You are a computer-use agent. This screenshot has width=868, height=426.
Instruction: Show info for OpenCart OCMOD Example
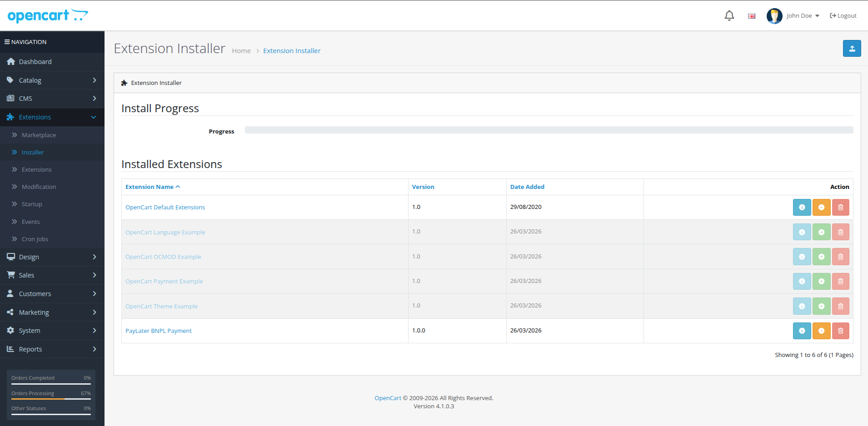[802, 257]
